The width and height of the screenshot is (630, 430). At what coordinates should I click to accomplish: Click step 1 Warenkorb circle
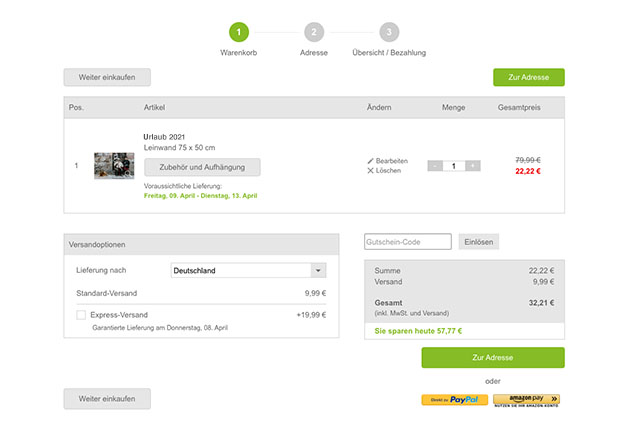pyautogui.click(x=238, y=33)
